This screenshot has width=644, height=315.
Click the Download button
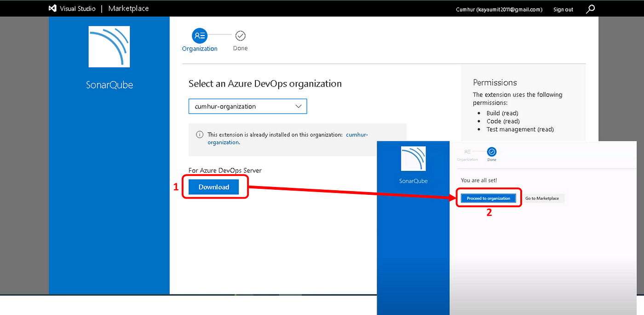coord(214,187)
